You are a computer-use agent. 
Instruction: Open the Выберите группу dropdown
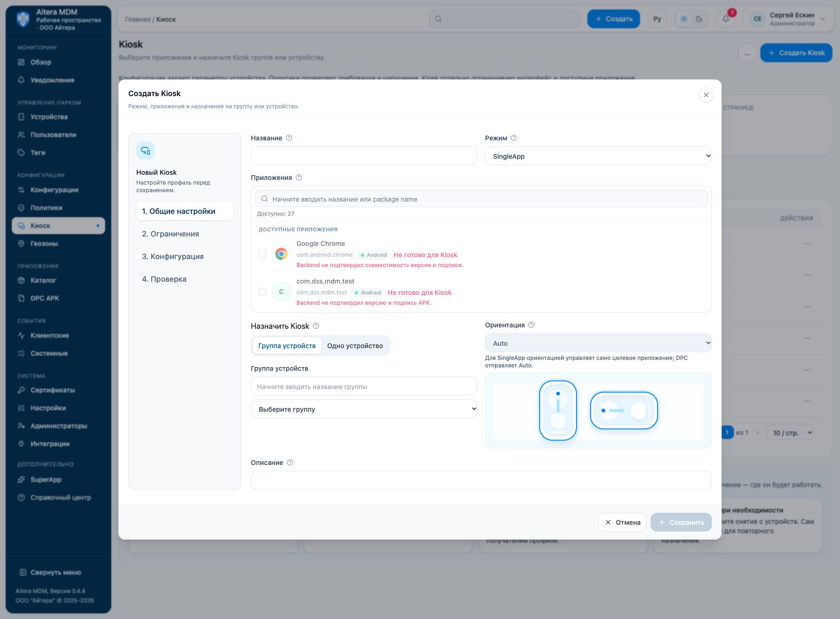click(x=364, y=409)
